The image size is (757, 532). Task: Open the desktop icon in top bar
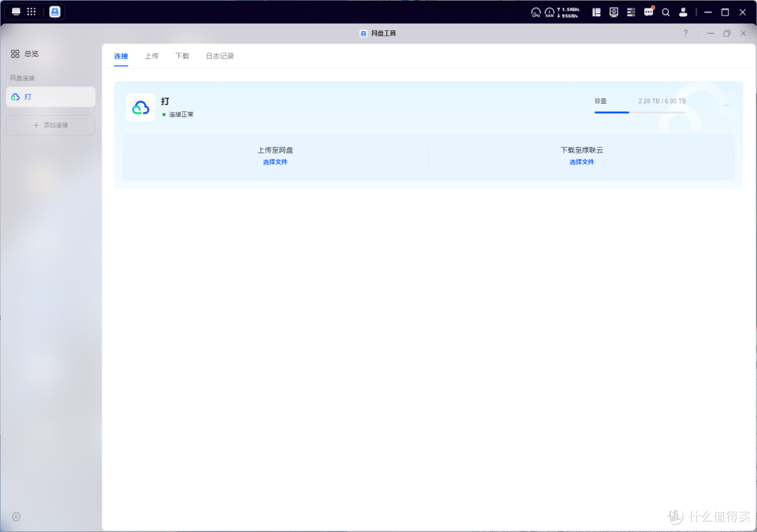[x=16, y=12]
